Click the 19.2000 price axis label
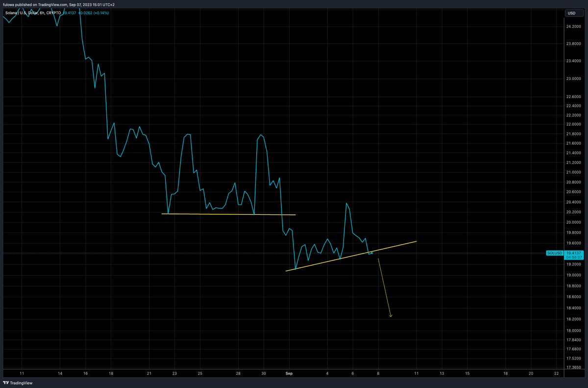This screenshot has height=388, width=588. 574,264
